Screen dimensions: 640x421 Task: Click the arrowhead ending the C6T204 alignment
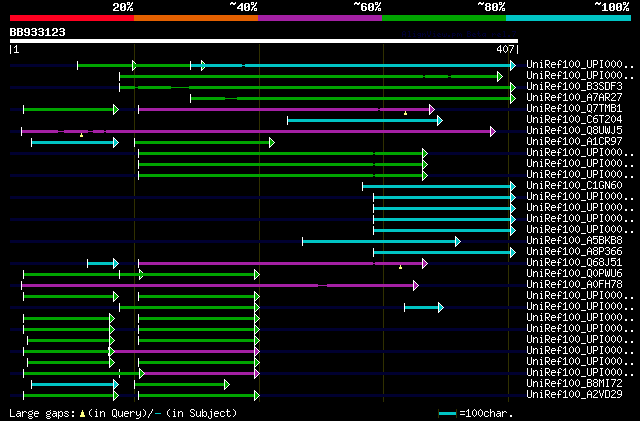[440, 120]
